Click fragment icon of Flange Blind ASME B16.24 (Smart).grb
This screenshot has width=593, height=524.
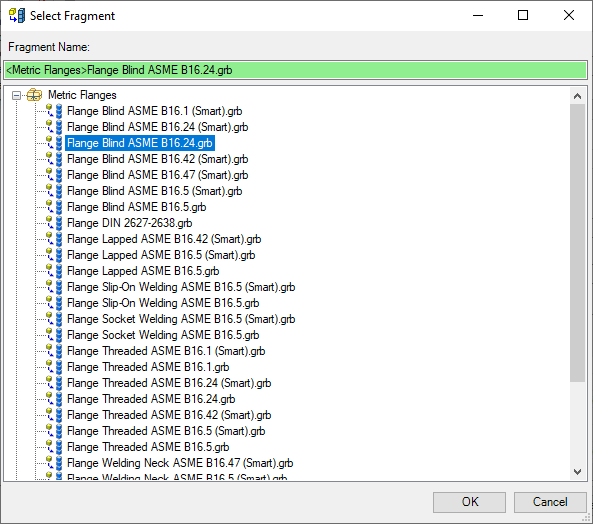coord(54,127)
